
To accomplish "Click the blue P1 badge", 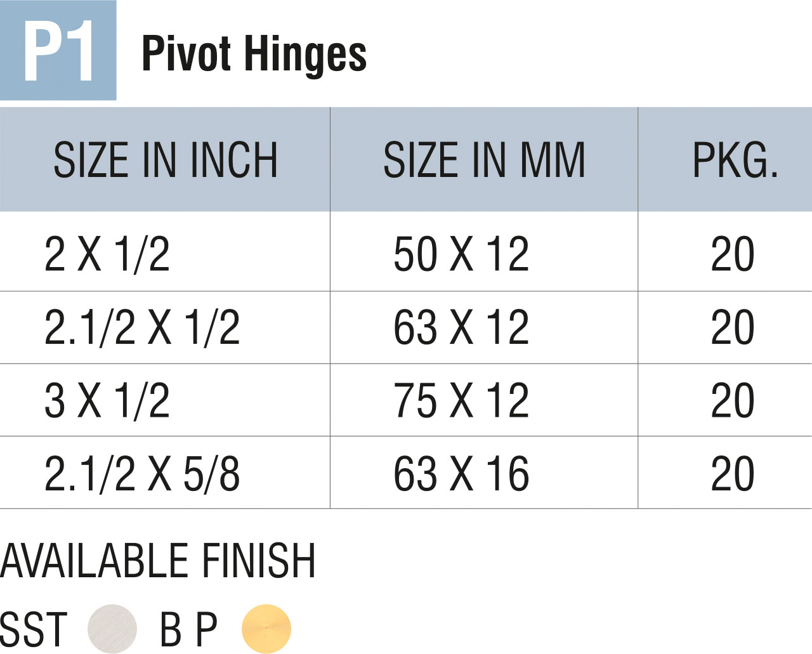I will (x=58, y=50).
